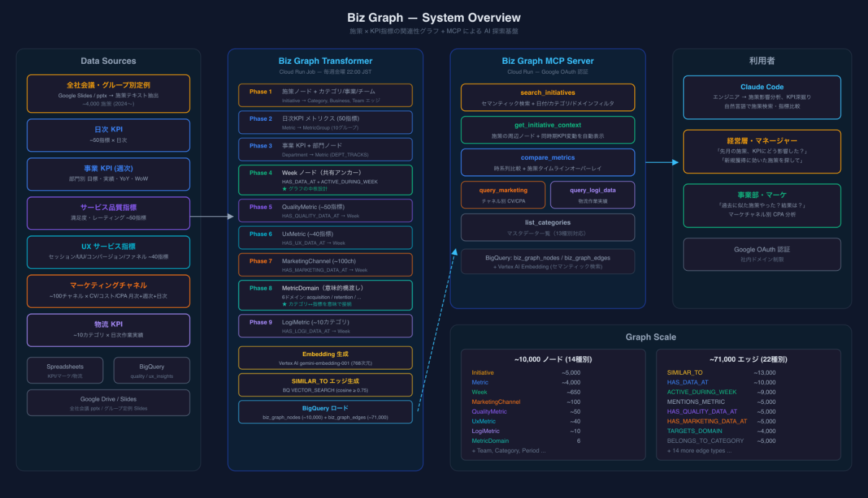Image resolution: width=868 pixels, height=498 pixels.
Task: Select the HAS_DATA_AT edge label
Action: tap(688, 382)
